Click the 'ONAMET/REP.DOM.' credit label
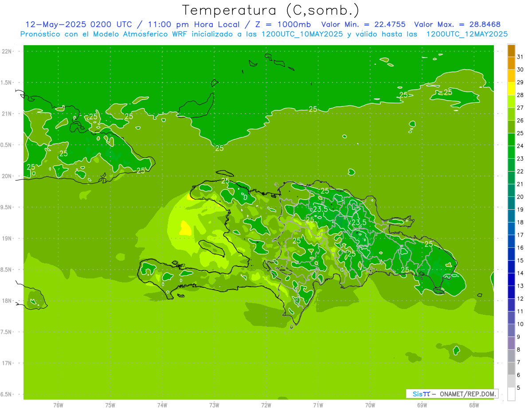The height and width of the screenshot is (411, 532). [467, 394]
